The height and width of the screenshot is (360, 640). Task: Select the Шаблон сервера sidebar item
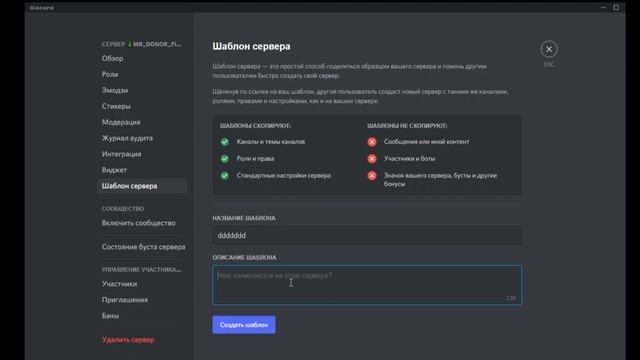(x=142, y=186)
